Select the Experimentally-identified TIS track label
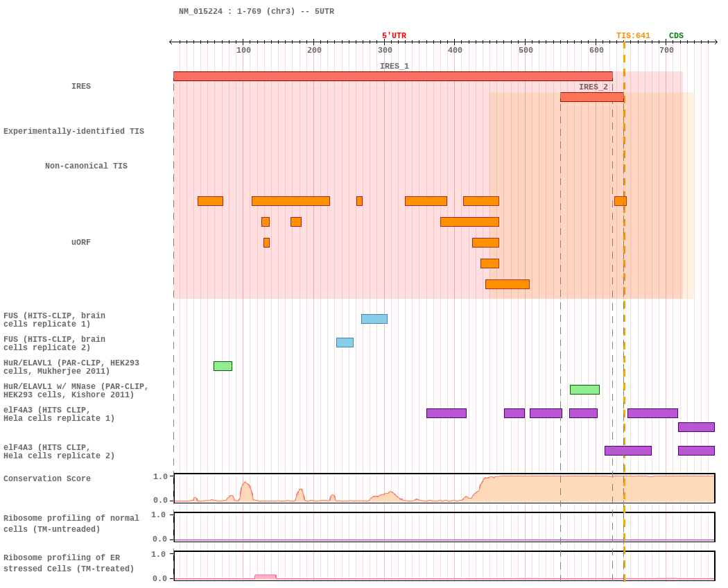Viewport: 728px width, 588px height. coord(73,131)
